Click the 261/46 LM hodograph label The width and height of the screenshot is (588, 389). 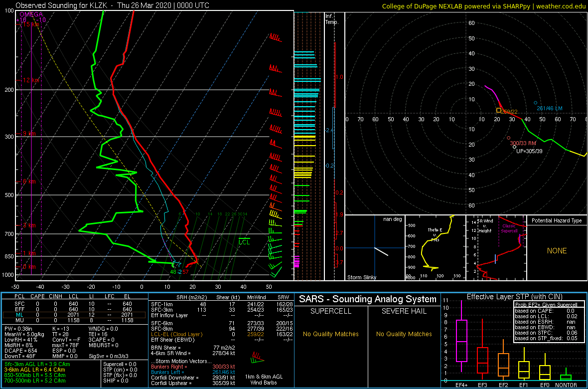point(549,108)
